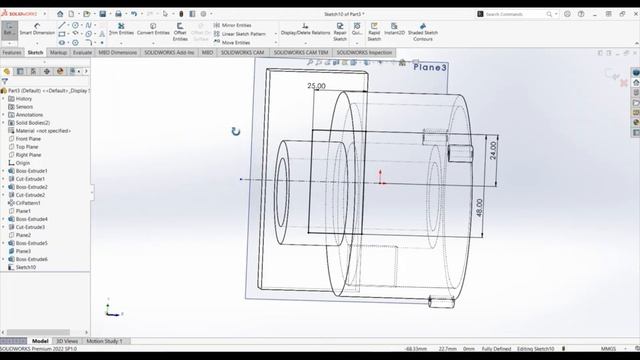Expand the History tree node
This screenshot has height=360, width=640.
(x=4, y=99)
